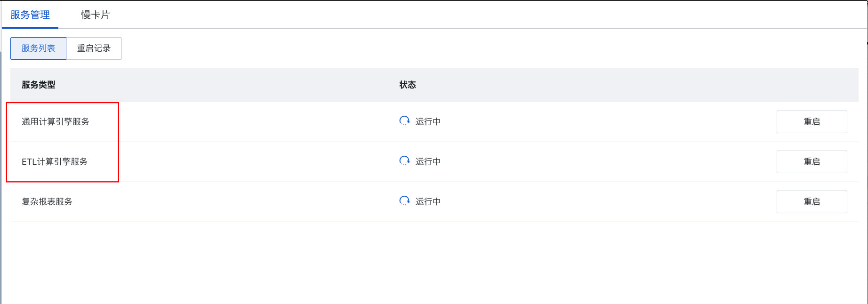868x304 pixels.
Task: Open the 慢卡片 tab
Action: 95,15
